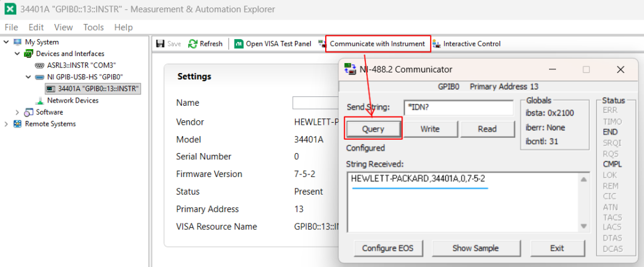The width and height of the screenshot is (644, 267).
Task: Click the CMPL status indicator
Action: point(613,164)
